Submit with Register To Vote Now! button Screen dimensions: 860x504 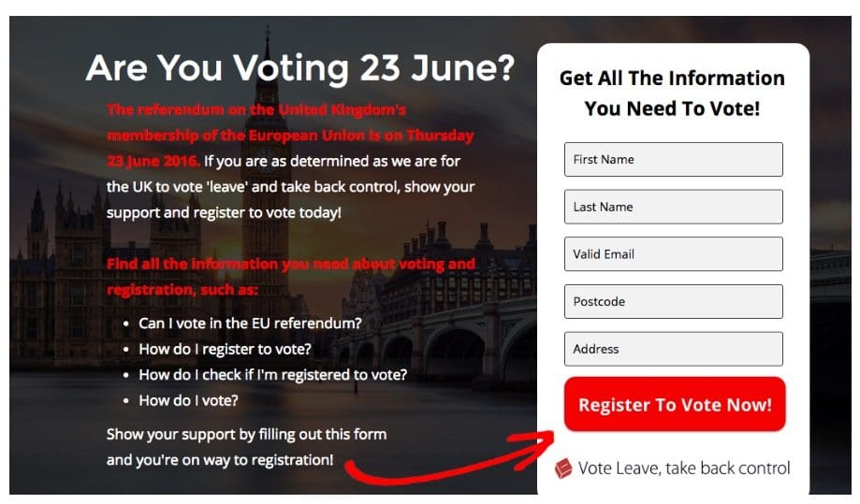(675, 404)
